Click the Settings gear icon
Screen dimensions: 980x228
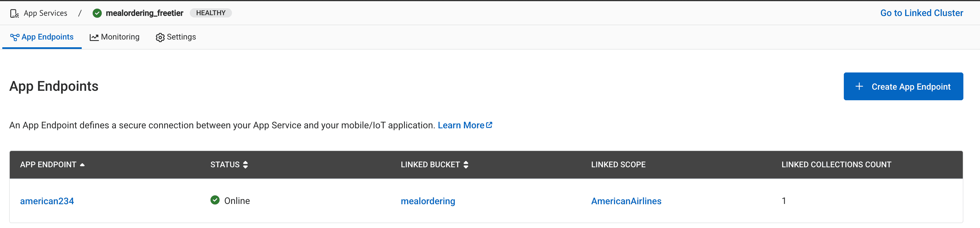click(160, 37)
